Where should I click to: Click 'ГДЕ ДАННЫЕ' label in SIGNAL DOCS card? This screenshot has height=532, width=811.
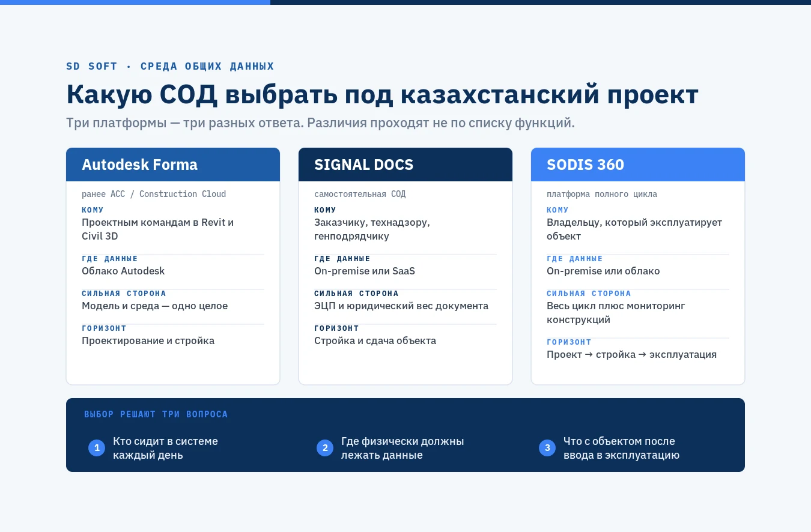(x=342, y=259)
